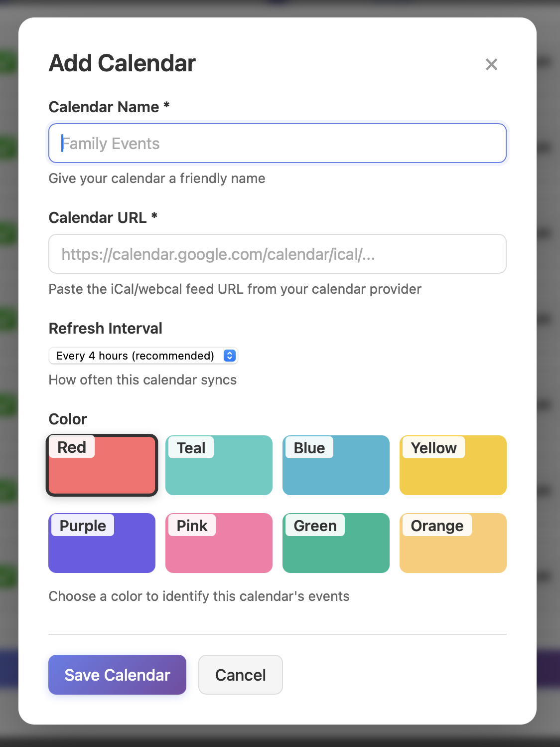Click the Cancel button
560x747 pixels.
240,675
